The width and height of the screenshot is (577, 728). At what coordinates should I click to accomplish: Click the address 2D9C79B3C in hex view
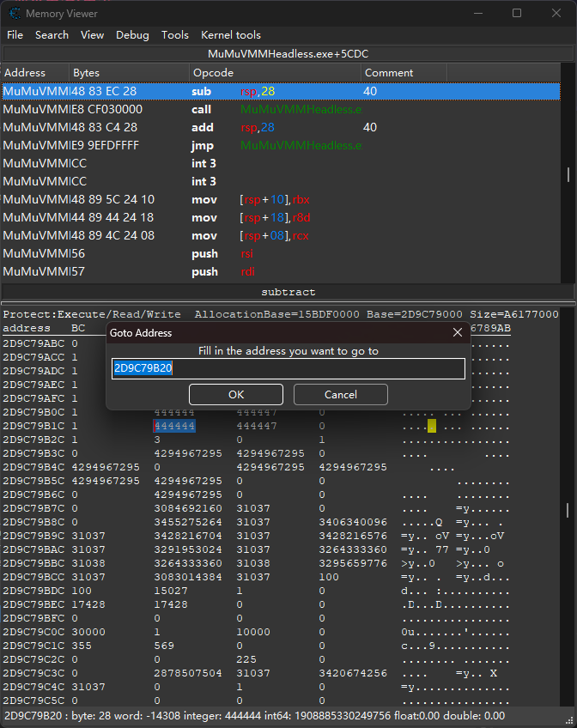coord(33,453)
